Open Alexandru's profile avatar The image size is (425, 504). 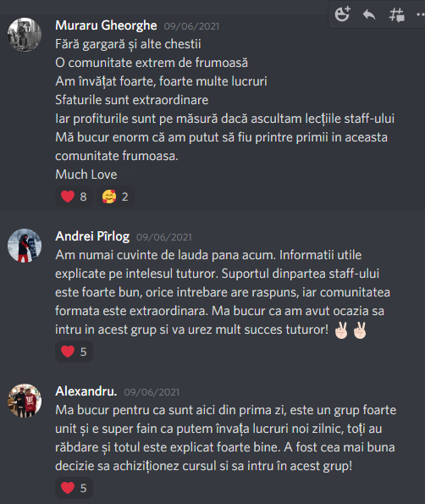click(25, 401)
